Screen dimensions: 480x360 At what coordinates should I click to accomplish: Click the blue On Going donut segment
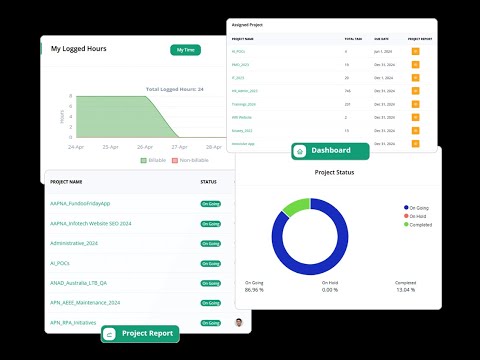337,260
